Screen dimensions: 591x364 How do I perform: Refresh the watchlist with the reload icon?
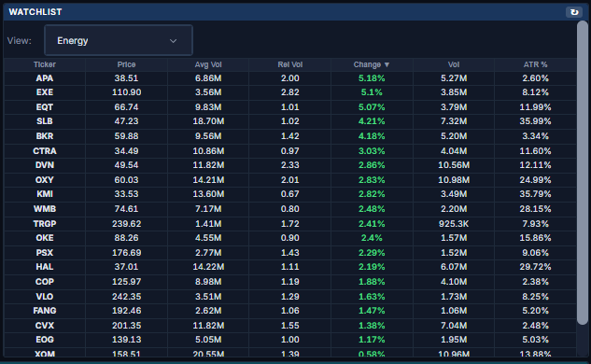[x=574, y=12]
